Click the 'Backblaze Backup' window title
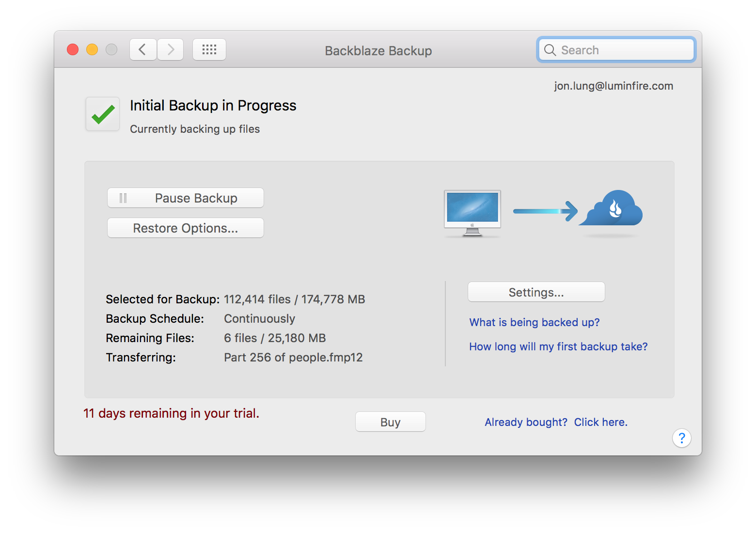 coord(378,51)
